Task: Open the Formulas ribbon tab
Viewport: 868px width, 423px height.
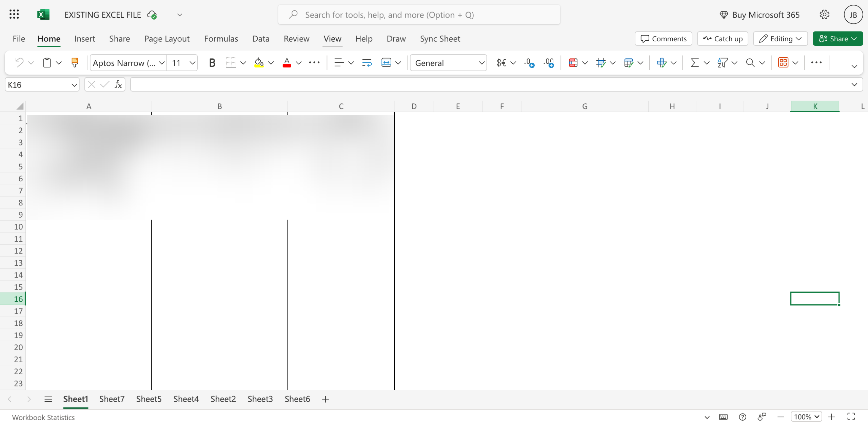Action: pyautogui.click(x=221, y=39)
